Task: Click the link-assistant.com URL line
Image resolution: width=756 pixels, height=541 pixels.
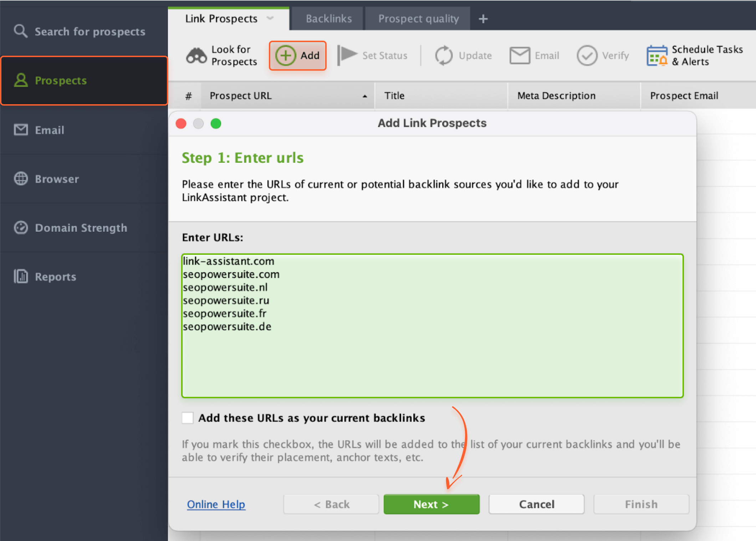Action: click(x=228, y=261)
